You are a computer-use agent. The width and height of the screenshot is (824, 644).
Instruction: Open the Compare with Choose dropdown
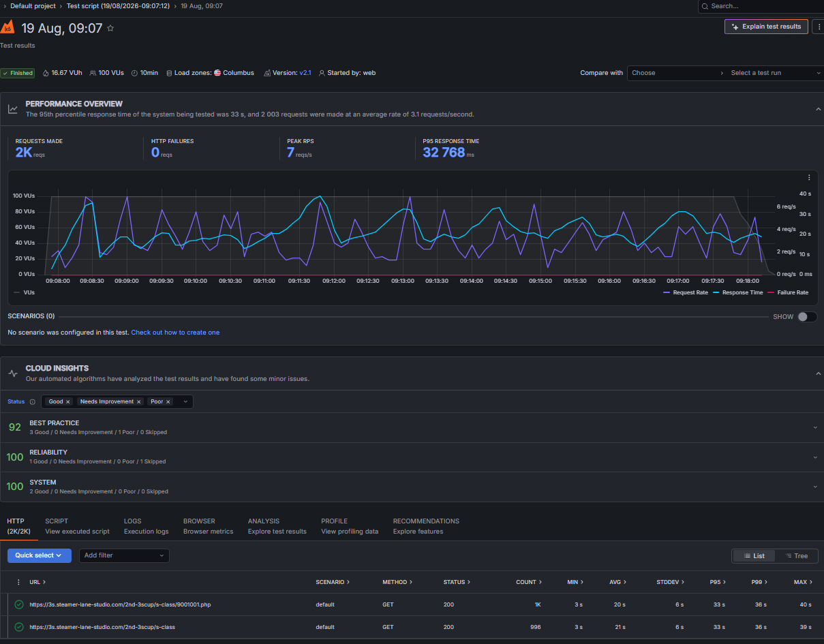click(677, 73)
